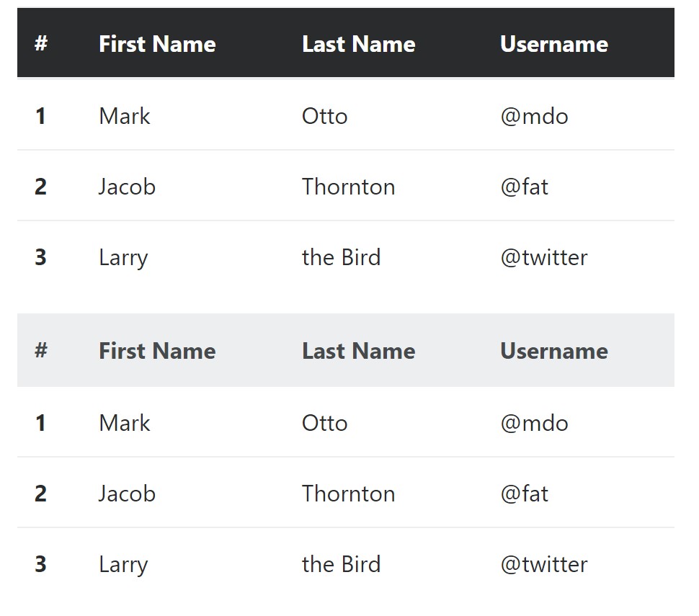699x616 pixels.
Task: Select Otto in the second table
Action: [324, 424]
